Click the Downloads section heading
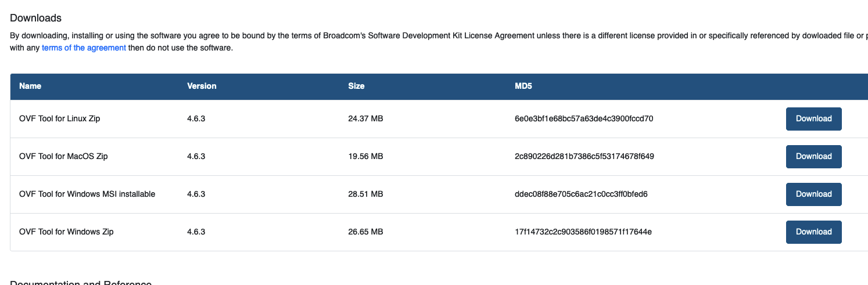868x285 pixels. [x=36, y=19]
